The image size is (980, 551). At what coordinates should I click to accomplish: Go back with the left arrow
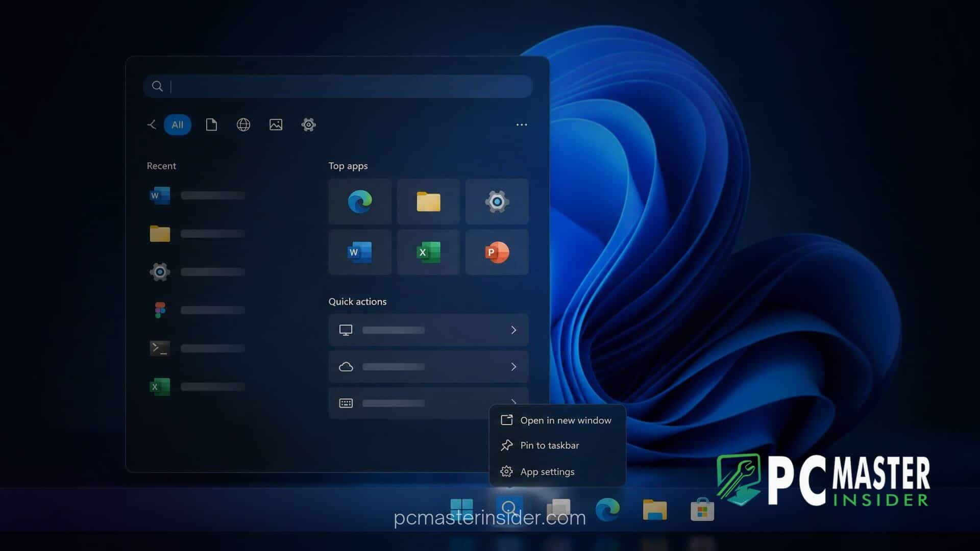[x=152, y=124]
